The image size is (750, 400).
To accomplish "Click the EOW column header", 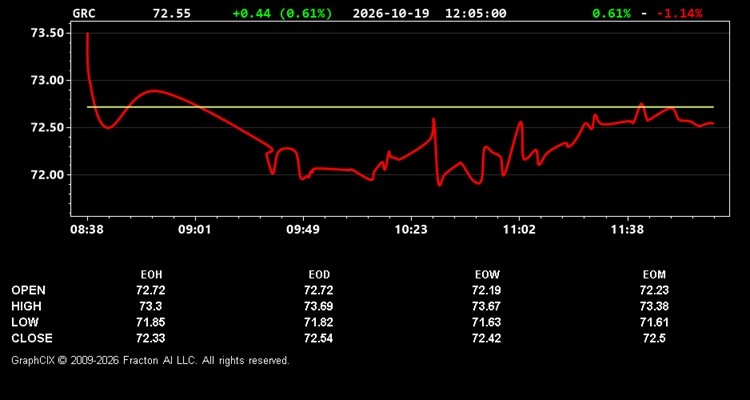I will [x=487, y=275].
